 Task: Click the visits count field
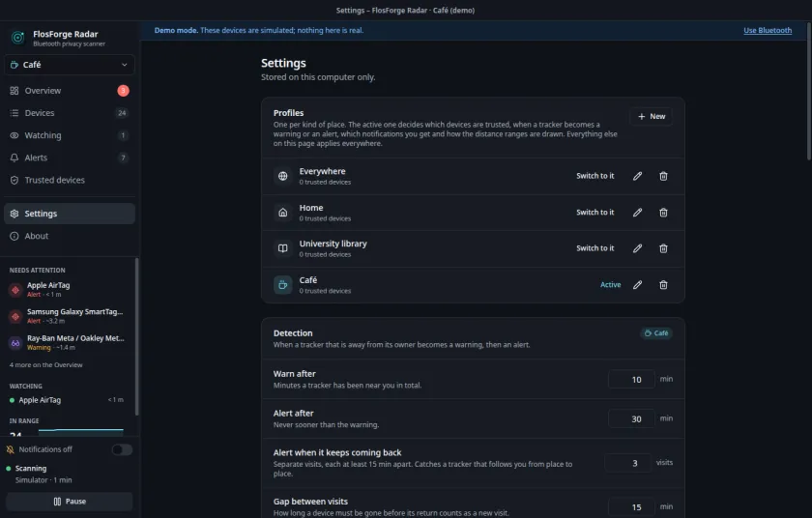tap(627, 463)
